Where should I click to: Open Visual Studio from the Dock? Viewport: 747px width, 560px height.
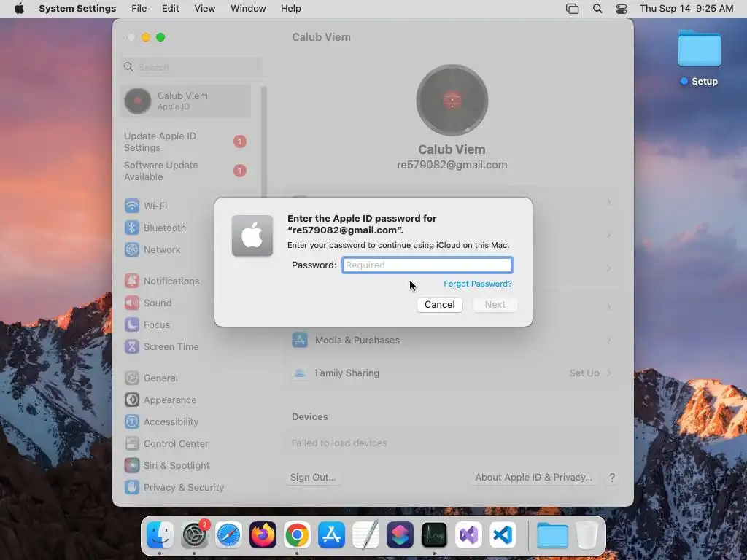click(x=468, y=534)
